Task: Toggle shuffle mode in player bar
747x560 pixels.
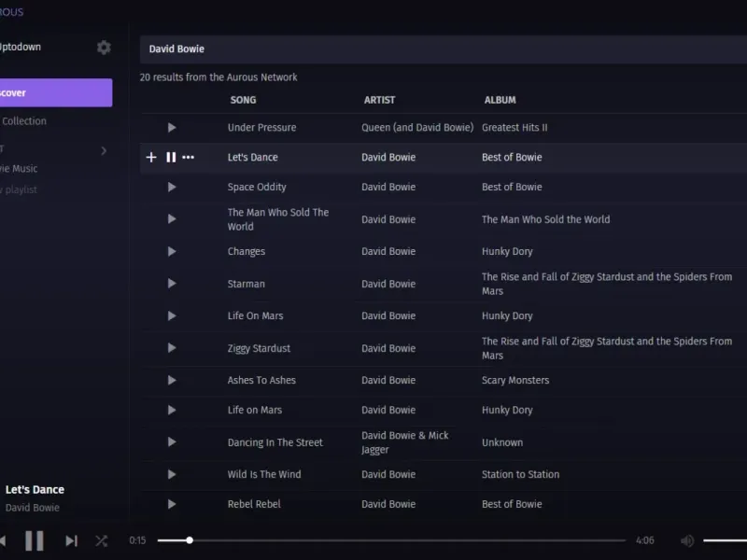Action: 101,540
